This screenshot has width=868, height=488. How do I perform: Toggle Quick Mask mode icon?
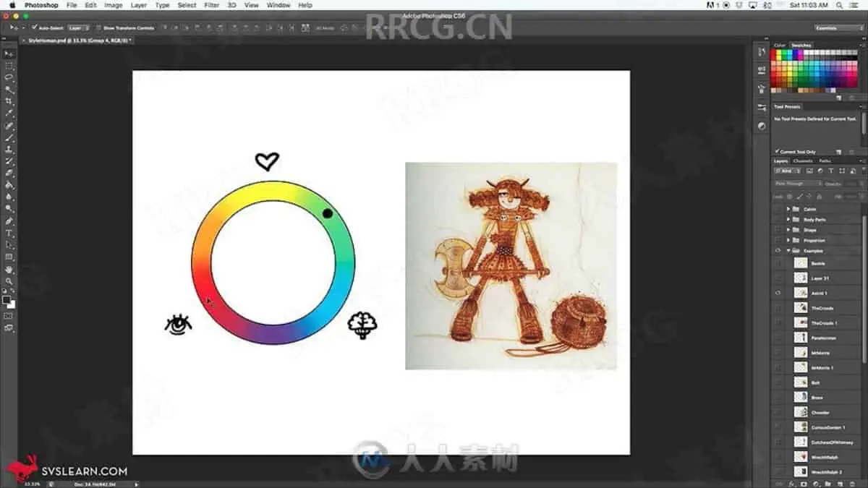(9, 316)
